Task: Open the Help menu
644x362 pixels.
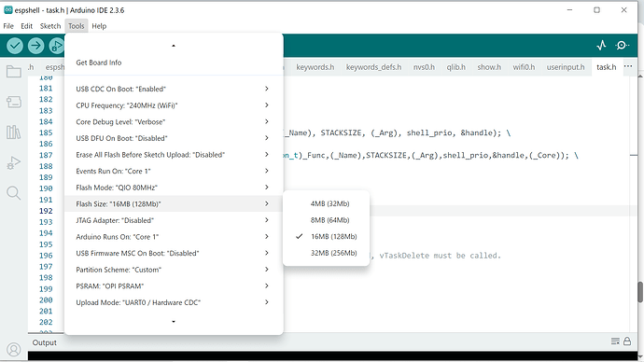Action: 99,26
